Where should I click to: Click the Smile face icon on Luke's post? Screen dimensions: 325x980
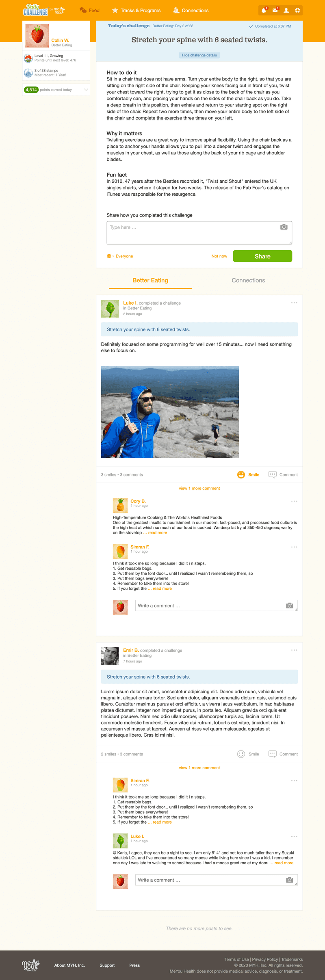coord(241,474)
